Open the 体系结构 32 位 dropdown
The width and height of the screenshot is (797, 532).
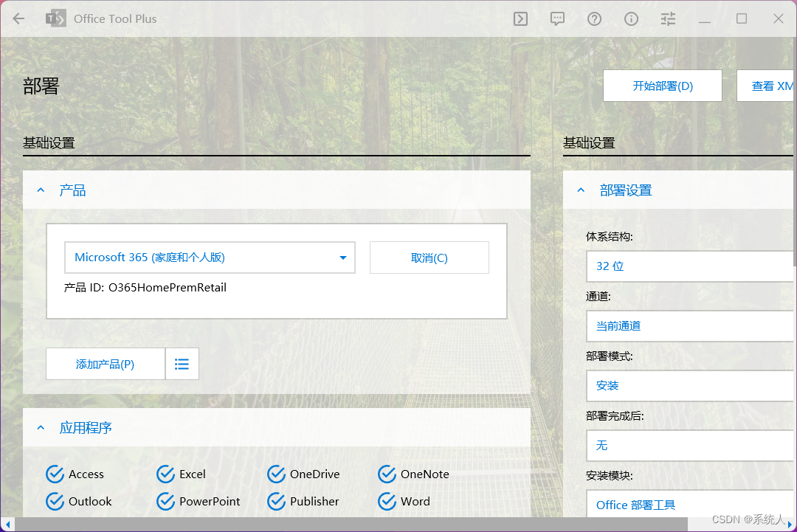691,266
